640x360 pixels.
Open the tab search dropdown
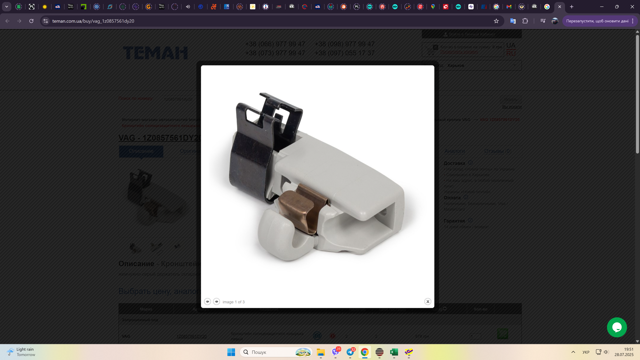tap(7, 7)
